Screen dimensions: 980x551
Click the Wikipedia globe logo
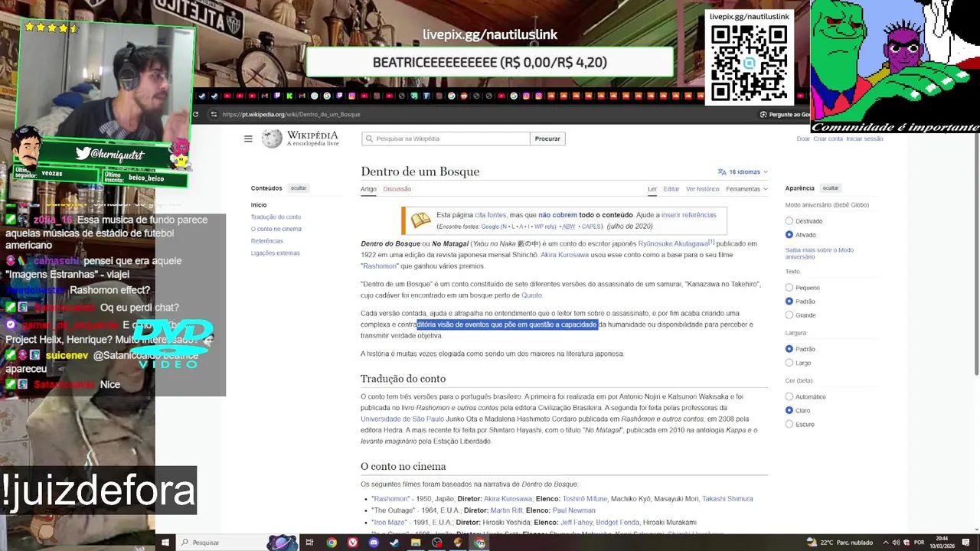click(272, 139)
